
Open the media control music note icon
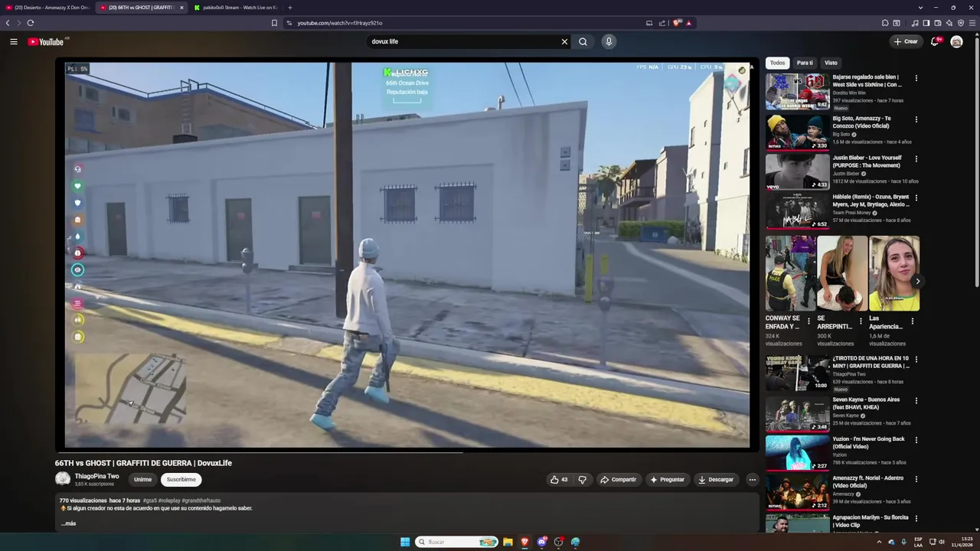click(916, 23)
